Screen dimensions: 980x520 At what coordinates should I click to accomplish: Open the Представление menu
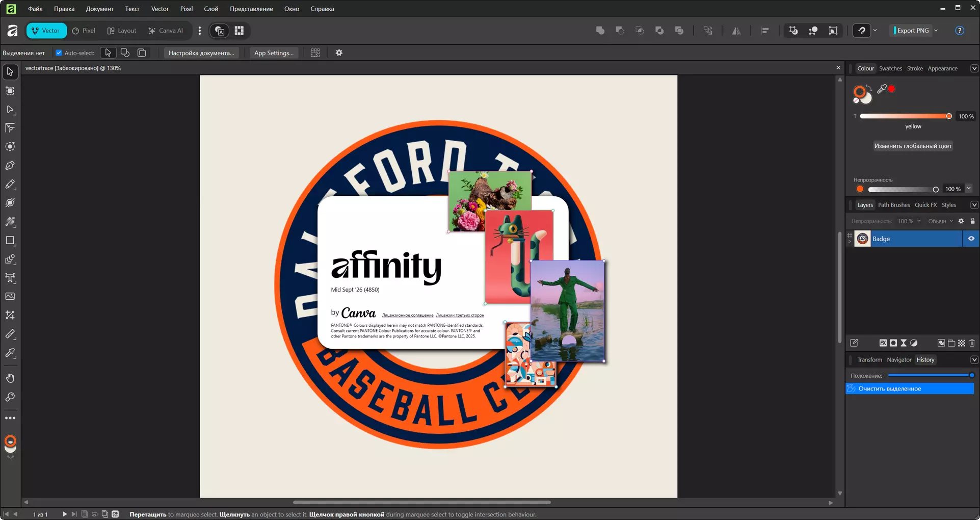click(251, 9)
